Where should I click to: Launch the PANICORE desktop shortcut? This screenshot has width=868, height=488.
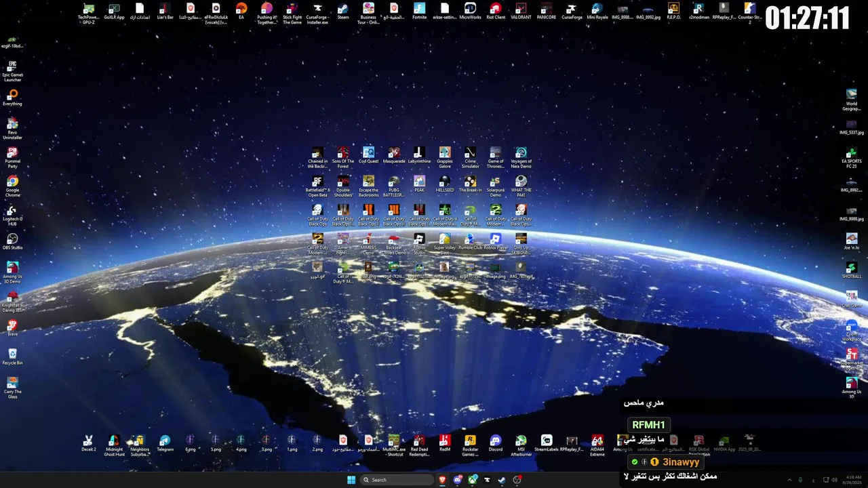point(547,12)
